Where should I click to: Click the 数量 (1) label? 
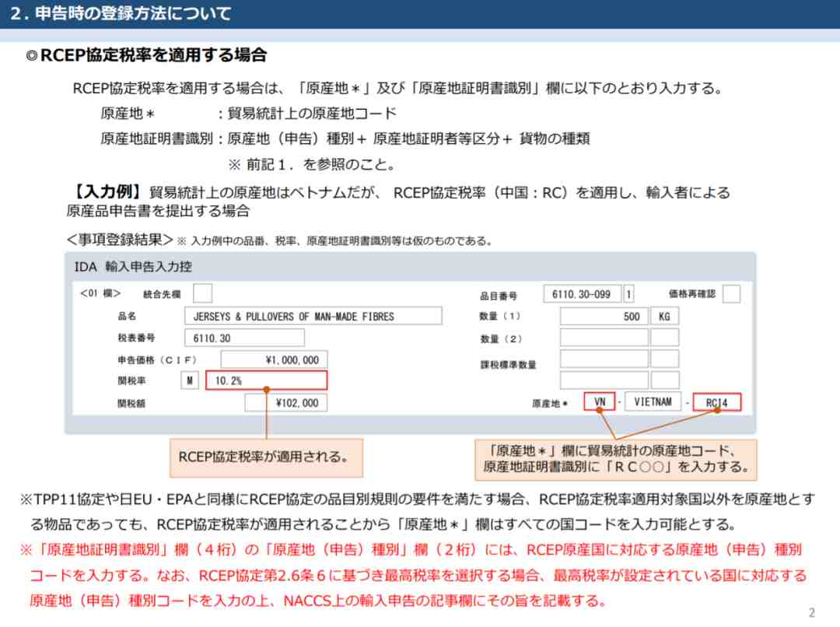point(500,316)
